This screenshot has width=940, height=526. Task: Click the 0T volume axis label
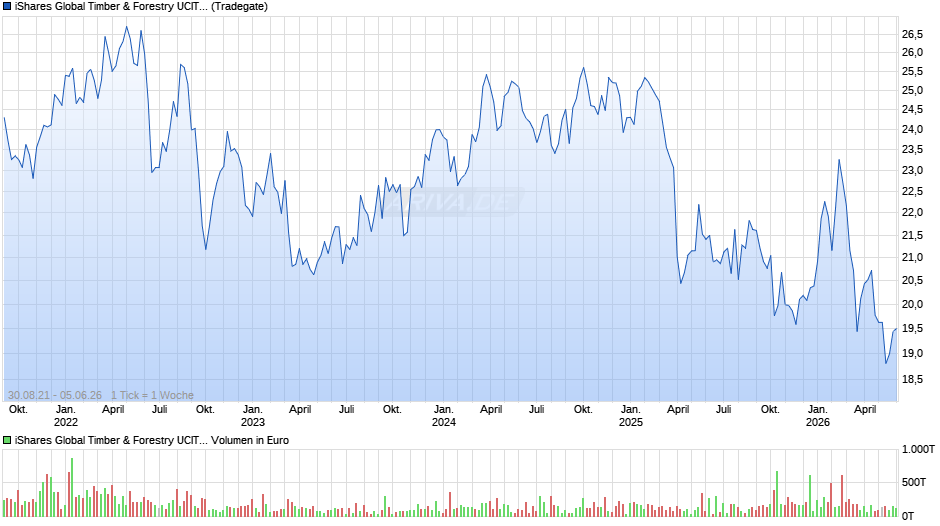point(908,516)
